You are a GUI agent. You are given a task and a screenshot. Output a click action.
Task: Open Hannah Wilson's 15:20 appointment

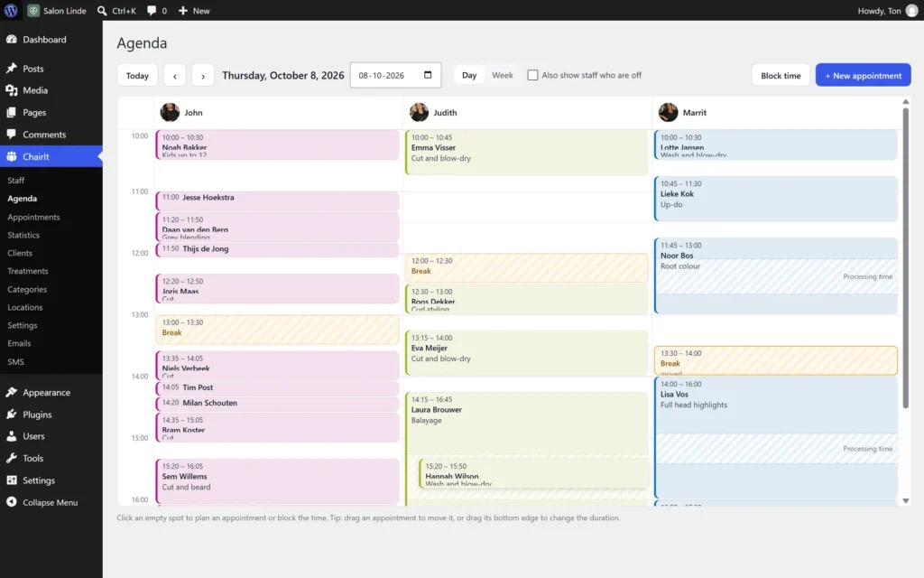pyautogui.click(x=533, y=473)
